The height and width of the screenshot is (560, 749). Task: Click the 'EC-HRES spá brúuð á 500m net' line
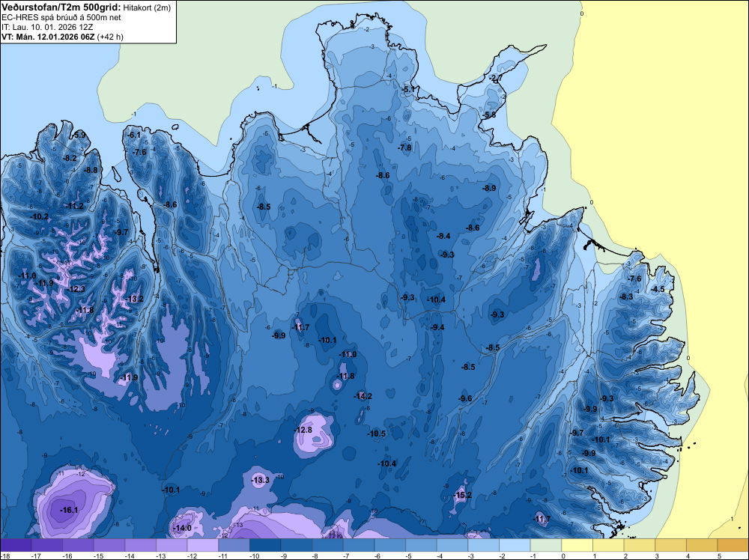point(61,17)
